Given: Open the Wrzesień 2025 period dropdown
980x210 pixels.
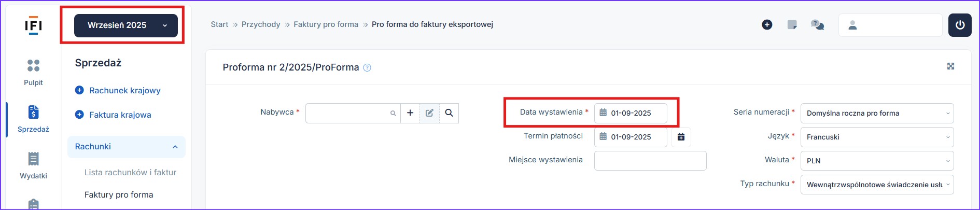Looking at the screenshot, I should (126, 25).
